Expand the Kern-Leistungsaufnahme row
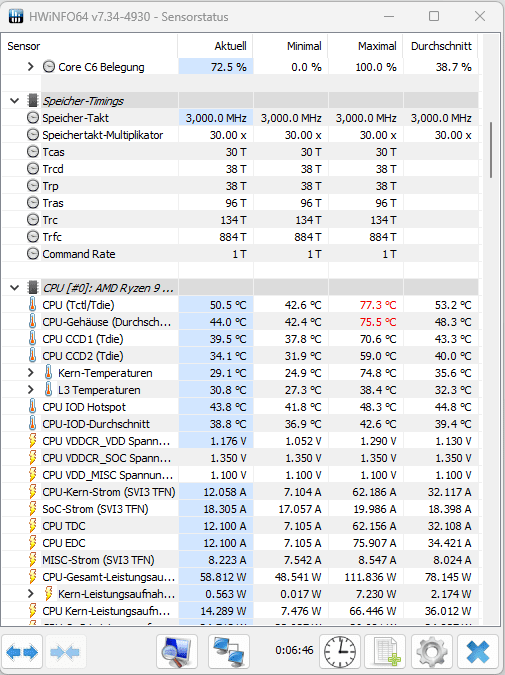The height and width of the screenshot is (675, 505). (x=31, y=594)
